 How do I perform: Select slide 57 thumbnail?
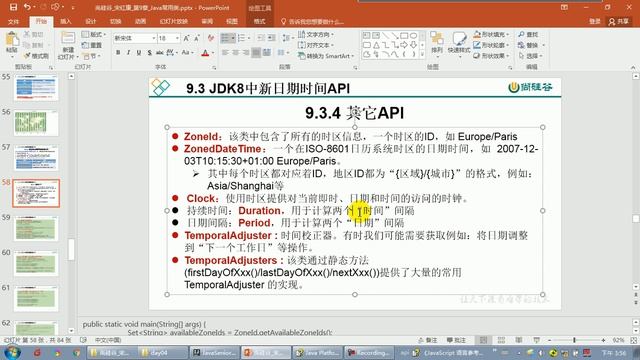(36, 158)
